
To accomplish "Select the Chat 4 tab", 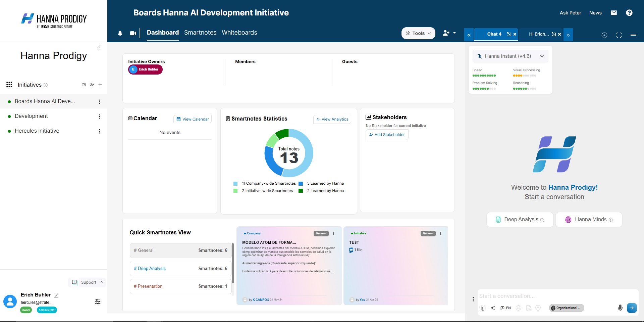I will click(494, 34).
